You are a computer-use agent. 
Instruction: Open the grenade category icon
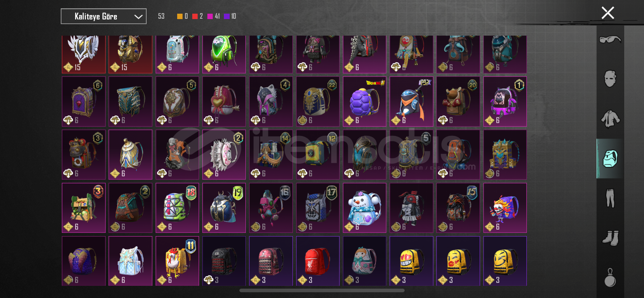tap(610, 277)
